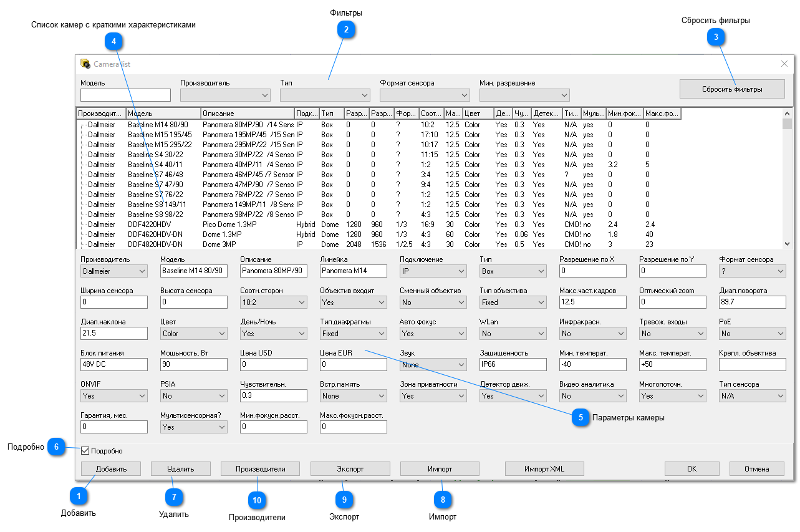Click the Диап.поворота 89.7 field

pos(753,302)
